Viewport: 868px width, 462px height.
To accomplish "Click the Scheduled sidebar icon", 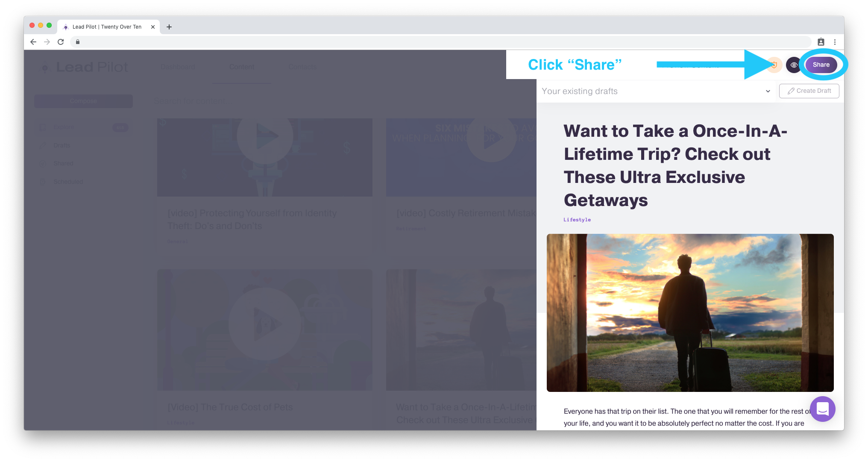I will click(x=43, y=182).
